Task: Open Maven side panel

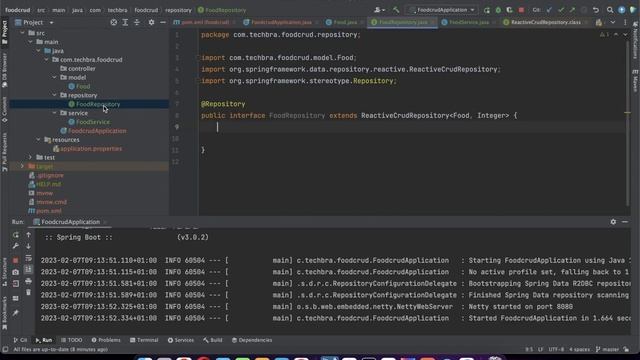Action: click(636, 80)
